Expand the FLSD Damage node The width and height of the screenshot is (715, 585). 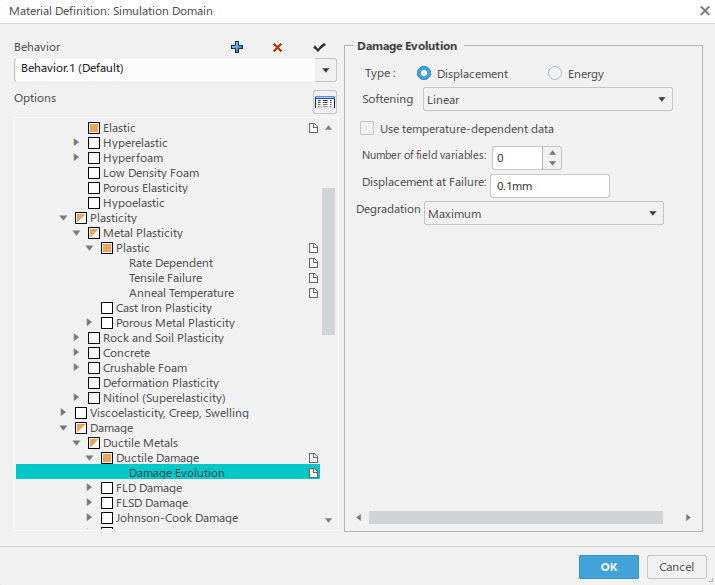(89, 502)
